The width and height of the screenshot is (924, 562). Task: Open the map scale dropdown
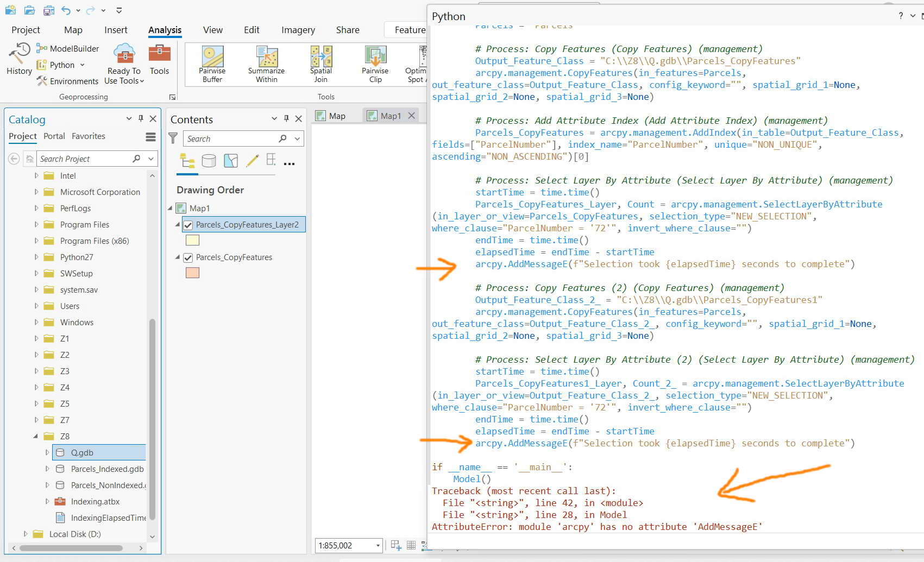pos(377,545)
